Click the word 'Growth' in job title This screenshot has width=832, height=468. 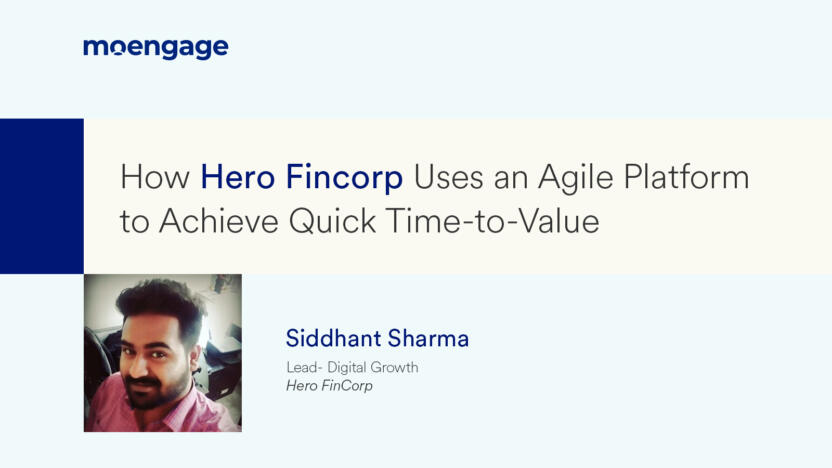pyautogui.click(x=394, y=367)
